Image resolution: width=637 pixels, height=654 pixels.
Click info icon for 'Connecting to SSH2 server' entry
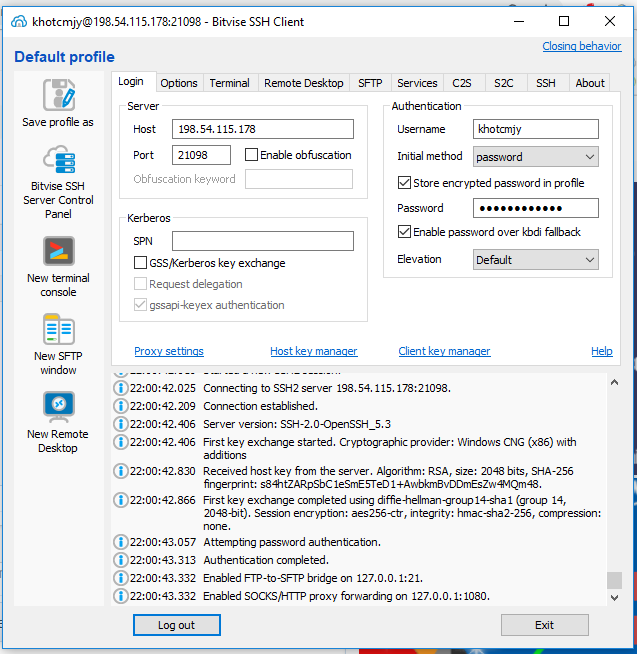[x=121, y=388]
